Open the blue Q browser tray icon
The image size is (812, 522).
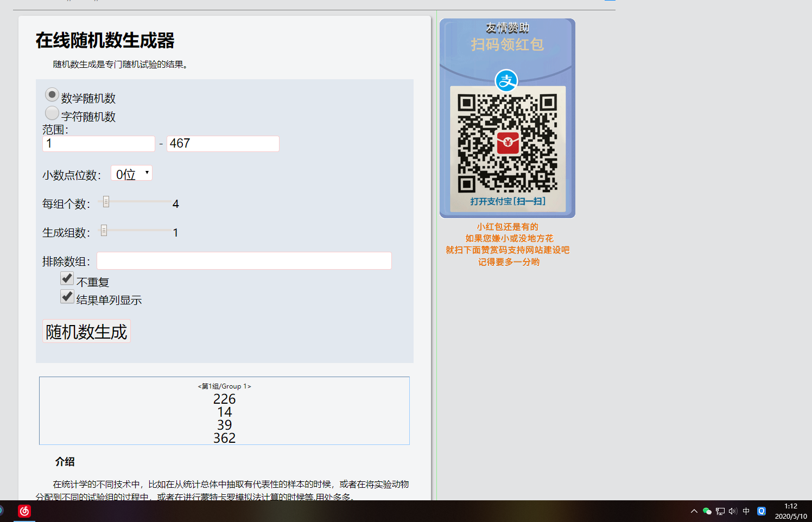point(762,511)
